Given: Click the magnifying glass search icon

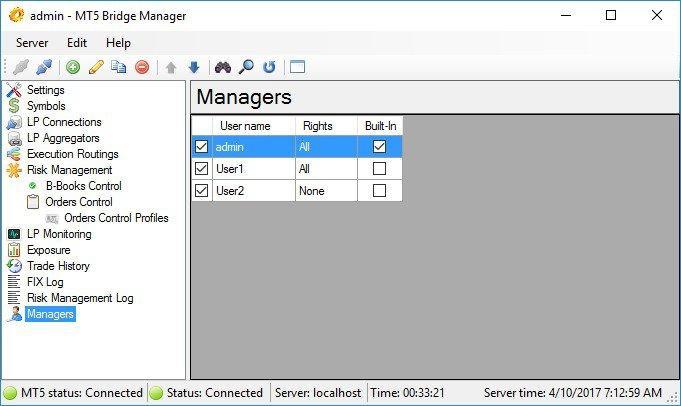Looking at the screenshot, I should (246, 67).
